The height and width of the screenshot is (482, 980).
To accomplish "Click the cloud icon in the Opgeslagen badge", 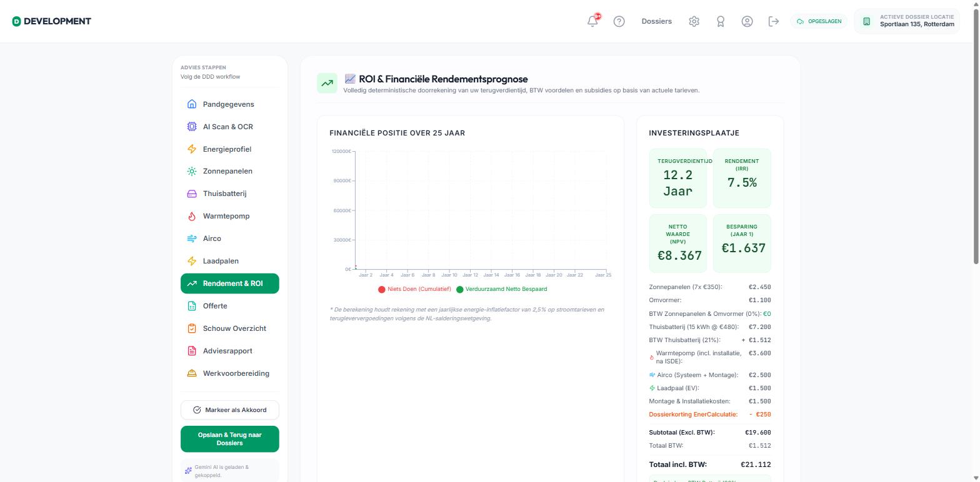I will click(x=800, y=22).
